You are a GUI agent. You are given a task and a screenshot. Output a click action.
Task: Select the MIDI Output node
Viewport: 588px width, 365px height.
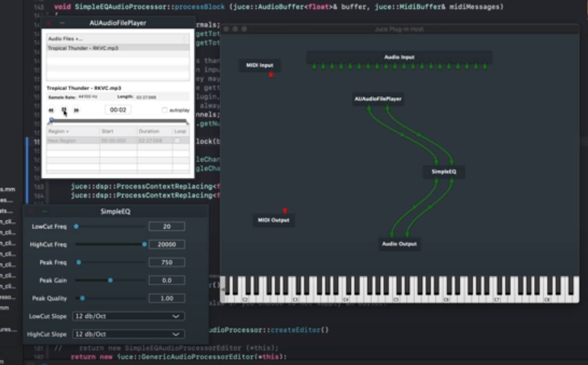273,221
